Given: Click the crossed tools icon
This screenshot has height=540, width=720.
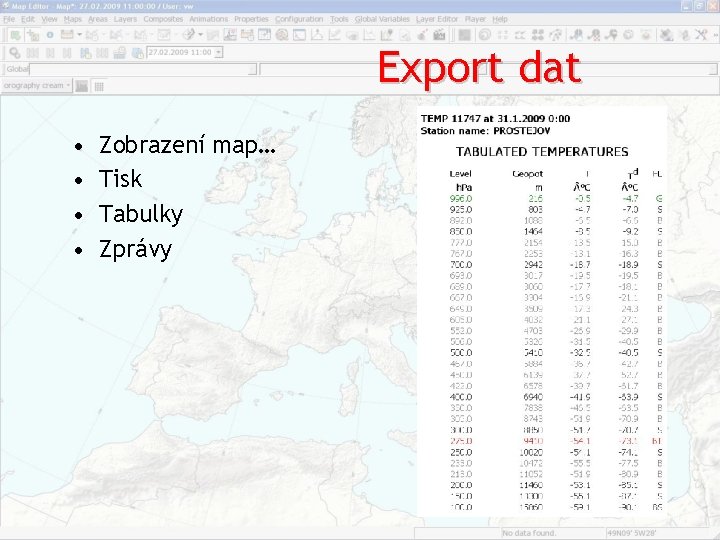Looking at the screenshot, I should 701,35.
